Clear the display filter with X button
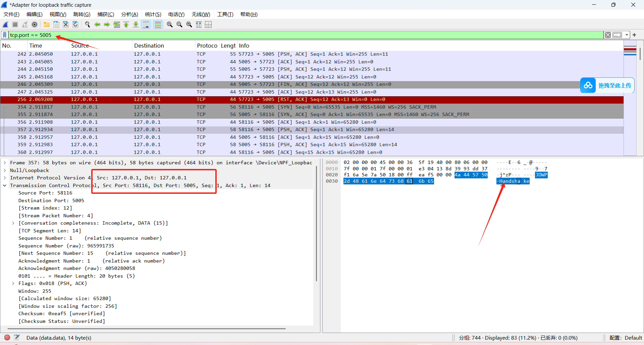 (608, 35)
